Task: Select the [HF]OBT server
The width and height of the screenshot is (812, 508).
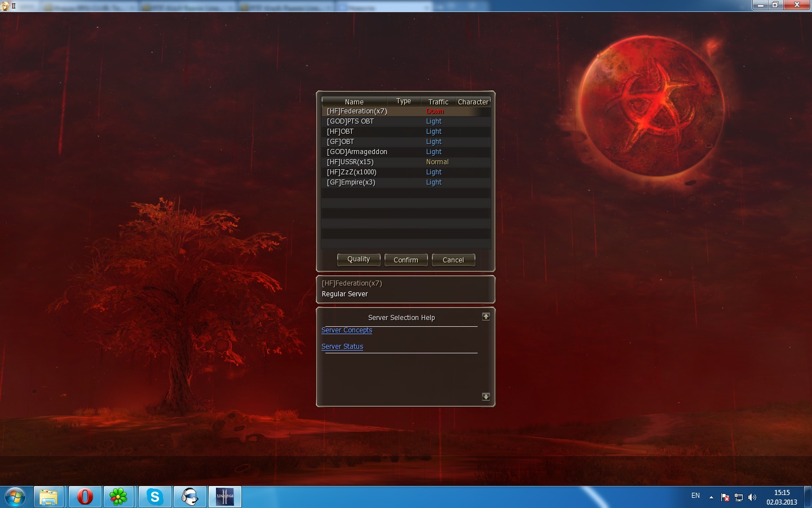Action: tap(406, 132)
